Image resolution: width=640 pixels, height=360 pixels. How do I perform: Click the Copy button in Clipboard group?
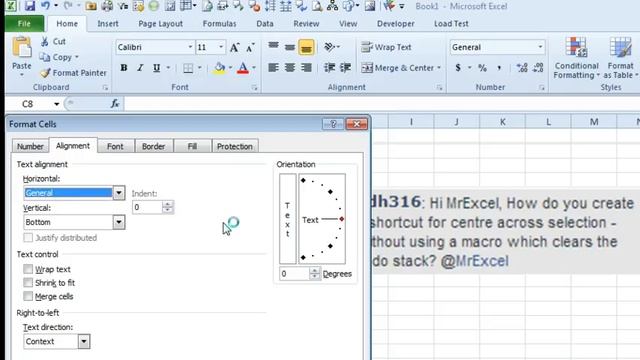58,57
